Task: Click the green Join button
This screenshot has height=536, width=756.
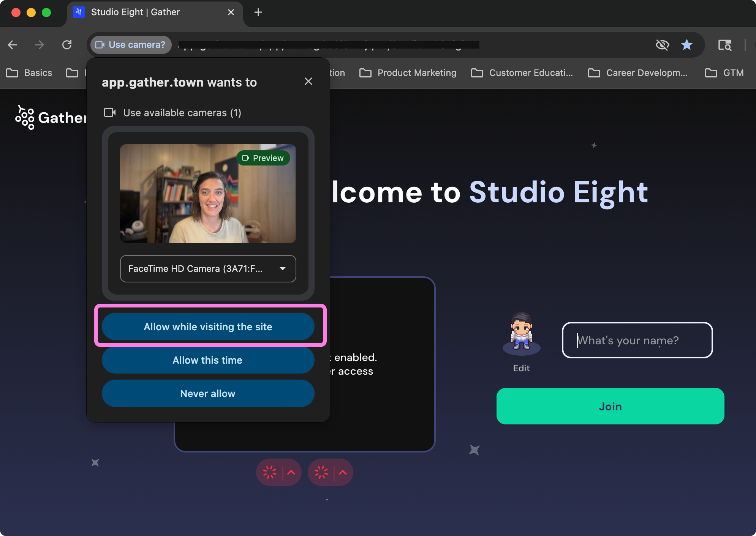Action: [610, 406]
